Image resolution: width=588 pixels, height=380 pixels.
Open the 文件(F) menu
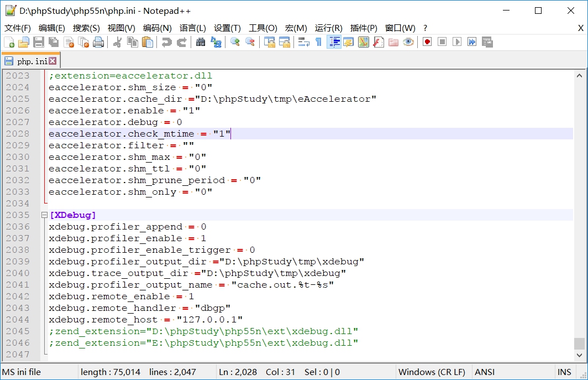pos(17,28)
